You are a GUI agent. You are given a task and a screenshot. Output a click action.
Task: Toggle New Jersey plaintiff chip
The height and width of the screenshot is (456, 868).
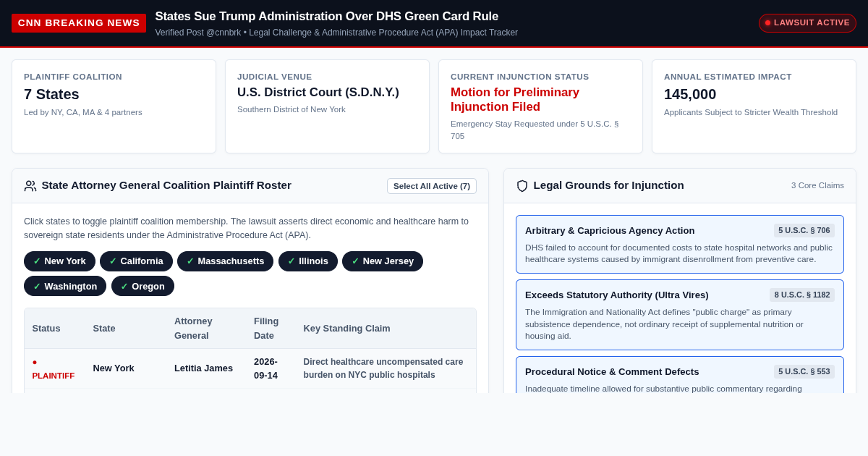383,261
